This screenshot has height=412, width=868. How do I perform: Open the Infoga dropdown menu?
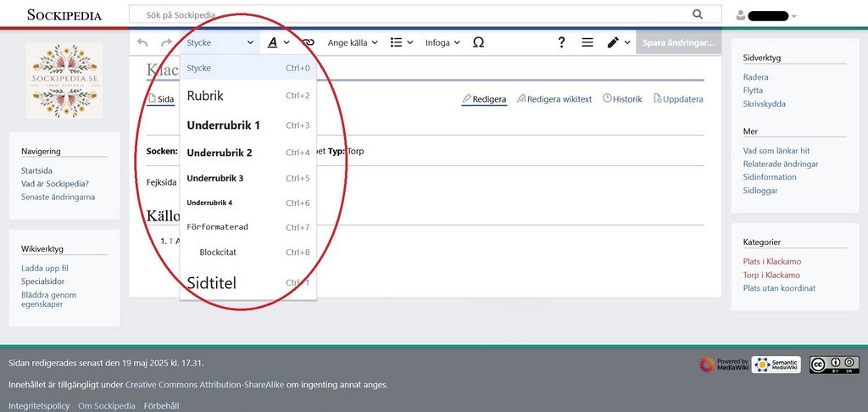[x=442, y=42]
